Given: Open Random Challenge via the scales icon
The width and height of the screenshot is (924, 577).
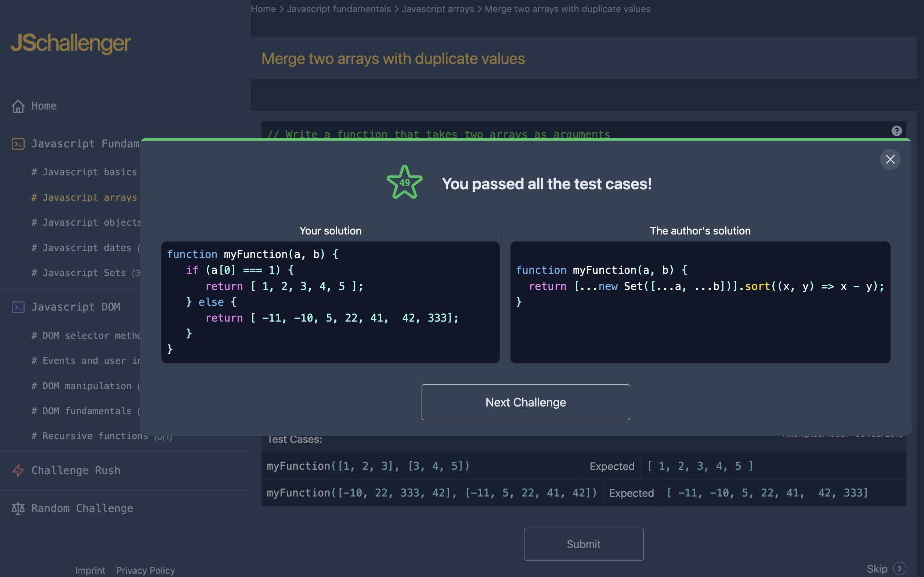Looking at the screenshot, I should pos(18,508).
